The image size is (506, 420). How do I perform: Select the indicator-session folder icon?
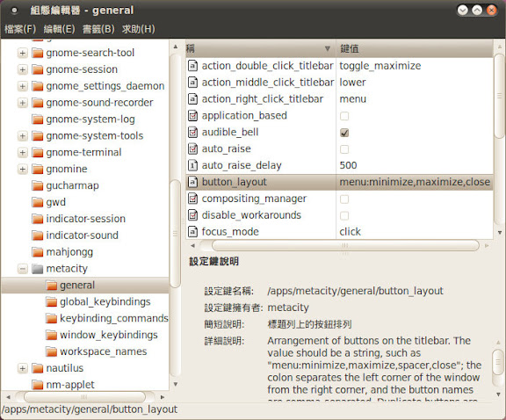[x=38, y=219]
